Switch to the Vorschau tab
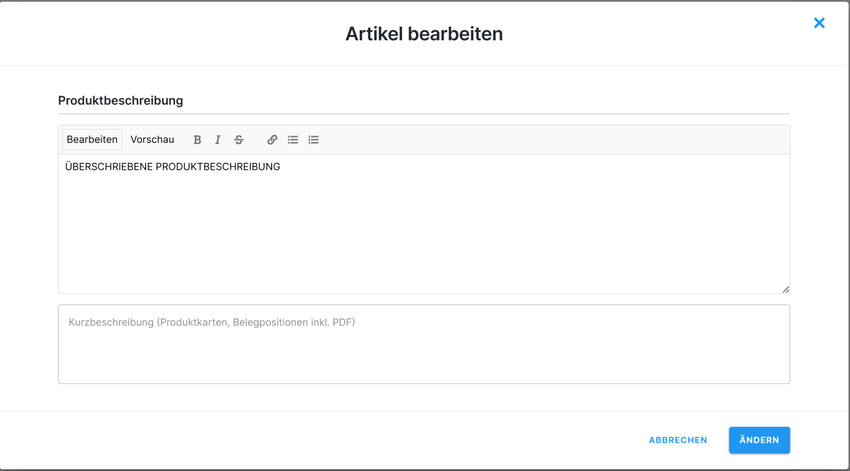Image resolution: width=850 pixels, height=471 pixels. (x=152, y=140)
